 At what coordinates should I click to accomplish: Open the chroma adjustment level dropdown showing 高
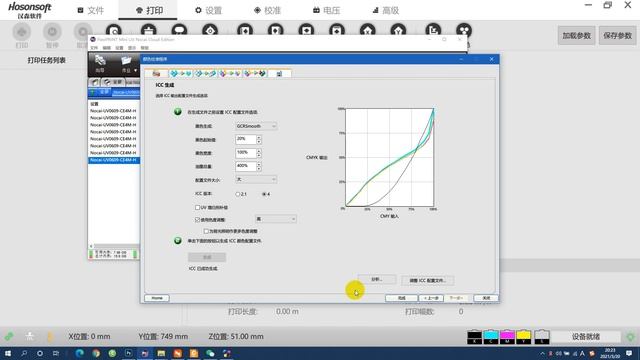coord(276,219)
